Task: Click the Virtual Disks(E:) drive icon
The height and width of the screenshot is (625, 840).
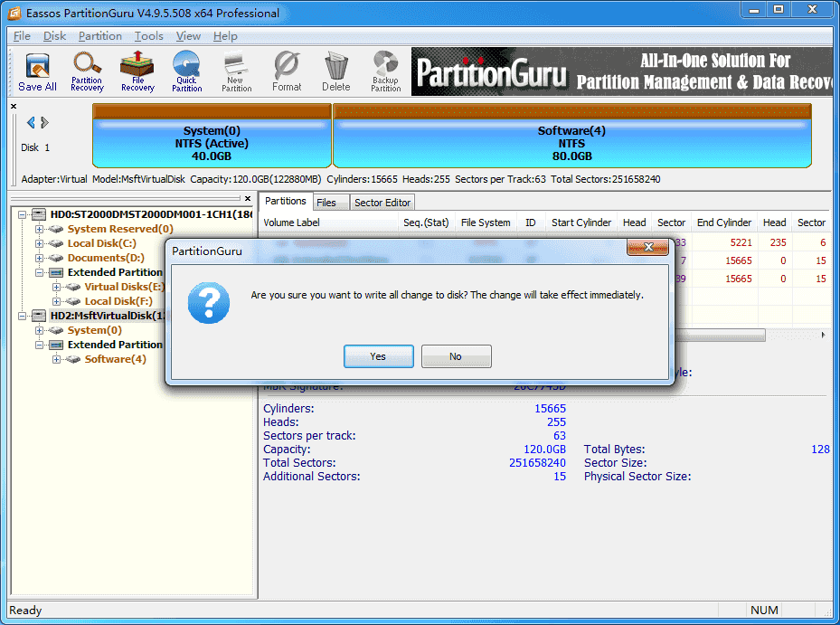Action: point(73,288)
